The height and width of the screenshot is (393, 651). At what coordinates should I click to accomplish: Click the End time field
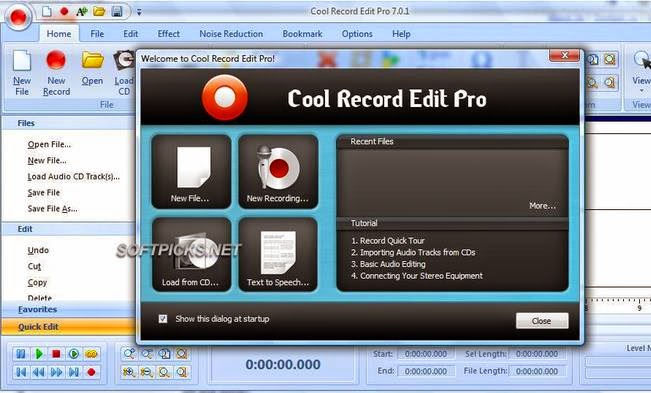pyautogui.click(x=426, y=371)
